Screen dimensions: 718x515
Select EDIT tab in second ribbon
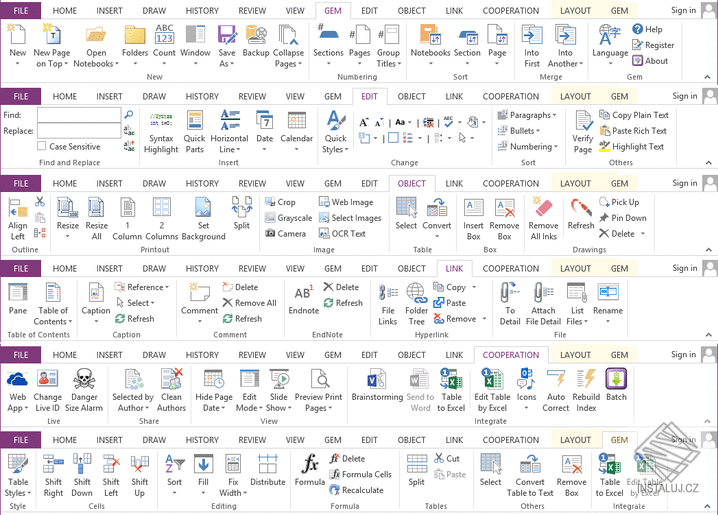pyautogui.click(x=370, y=97)
